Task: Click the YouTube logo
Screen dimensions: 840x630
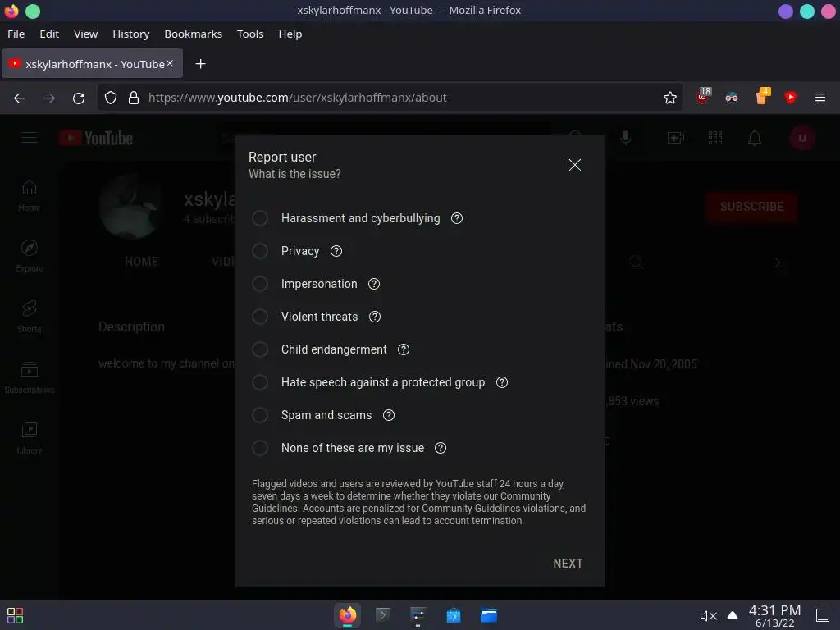Action: (x=97, y=138)
